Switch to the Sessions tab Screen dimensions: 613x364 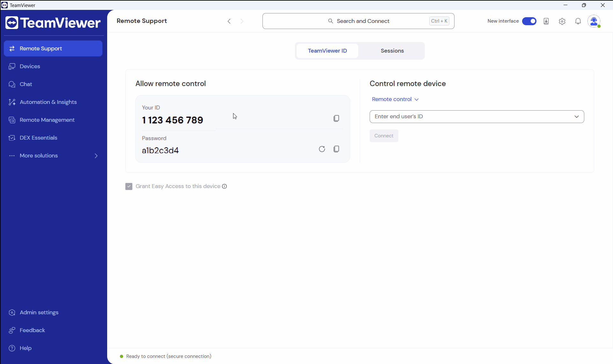[392, 51]
